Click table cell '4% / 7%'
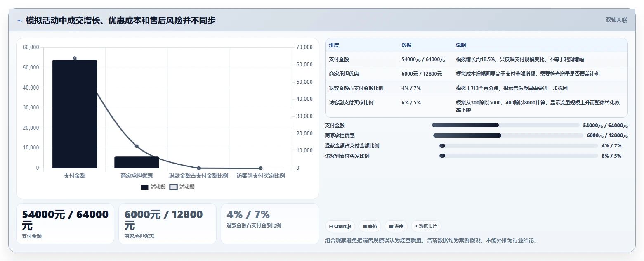Image resolution: width=644 pixels, height=261 pixels. (411, 88)
